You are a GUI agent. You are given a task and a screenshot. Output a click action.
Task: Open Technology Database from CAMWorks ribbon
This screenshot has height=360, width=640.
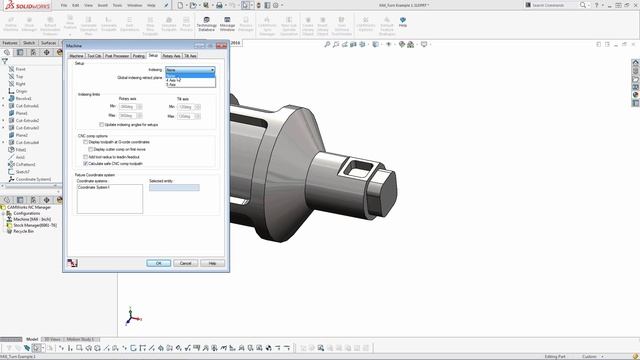point(207,24)
